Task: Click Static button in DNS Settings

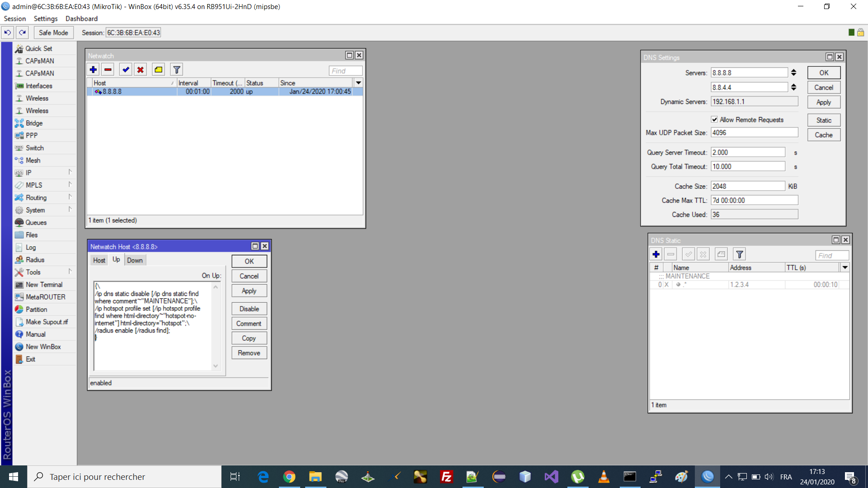Action: 824,120
